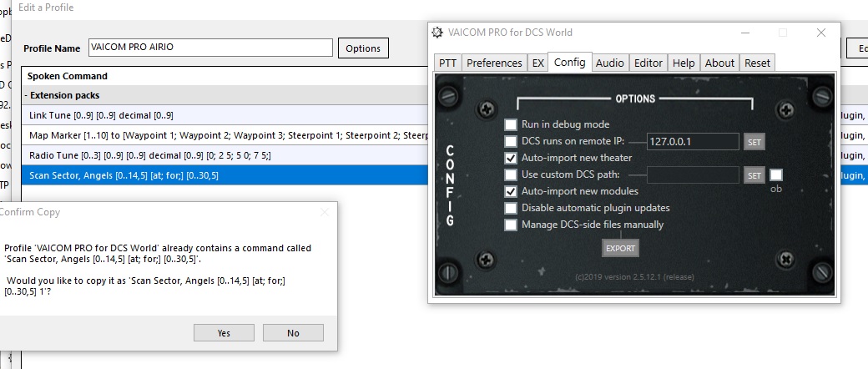Toggle DCS runs on remote IP checkbox
The image size is (868, 369).
[x=511, y=141]
